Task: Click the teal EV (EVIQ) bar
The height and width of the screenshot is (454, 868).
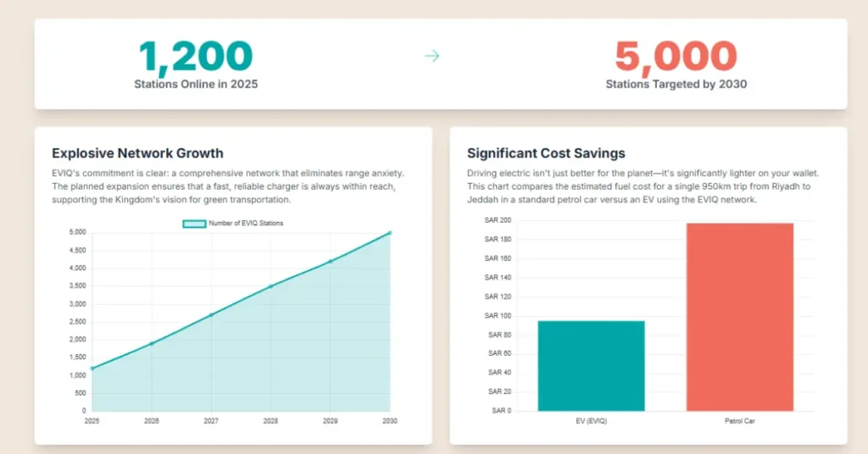Action: pyautogui.click(x=591, y=365)
